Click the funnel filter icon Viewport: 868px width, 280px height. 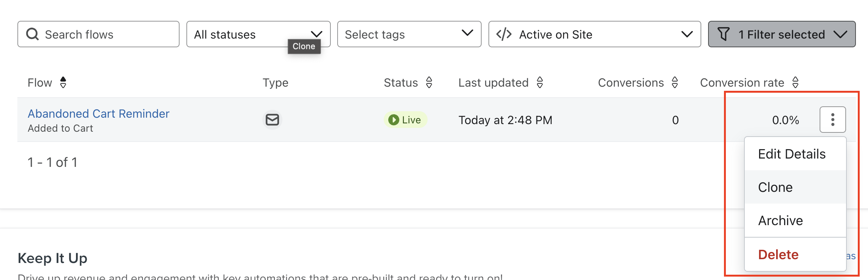(723, 34)
